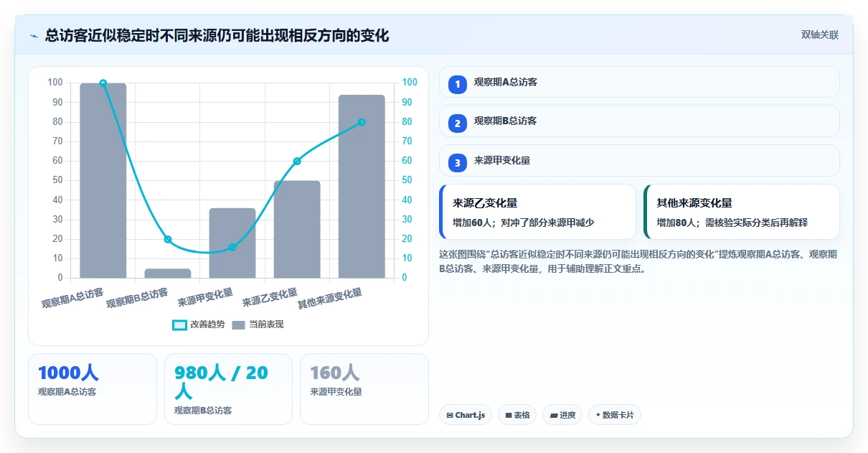Click the 观察期A总访客 bar in the chart
The width and height of the screenshot is (868, 453).
pos(103,180)
